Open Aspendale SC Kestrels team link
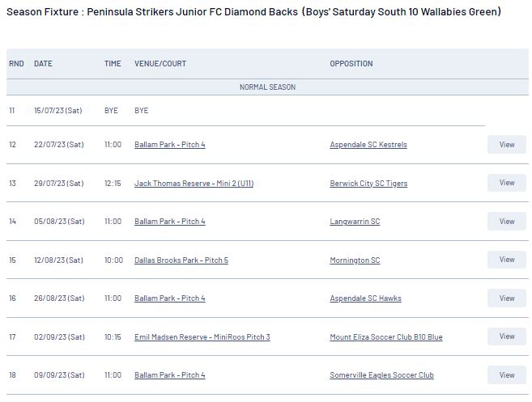 [368, 145]
